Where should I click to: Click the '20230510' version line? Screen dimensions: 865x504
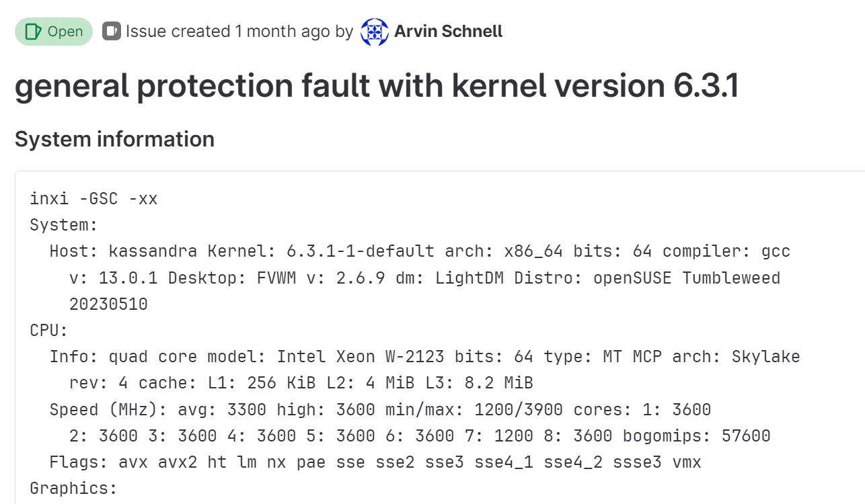[108, 304]
